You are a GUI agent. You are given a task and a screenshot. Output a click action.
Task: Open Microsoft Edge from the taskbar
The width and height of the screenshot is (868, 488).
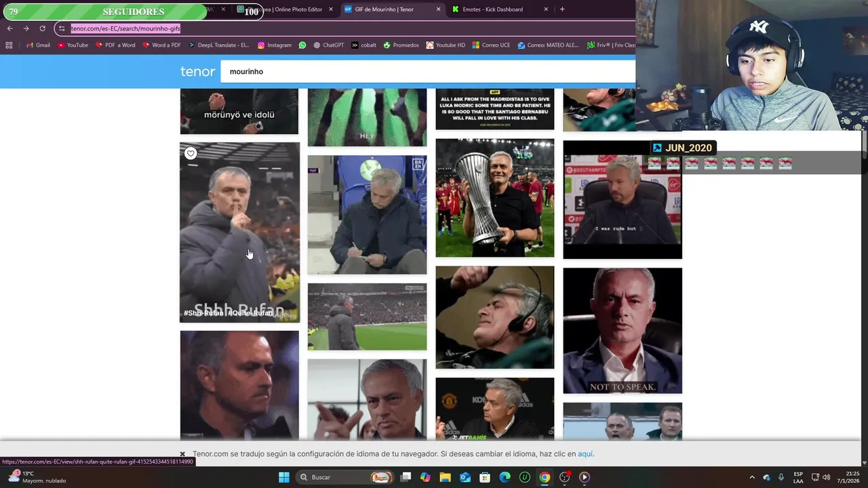coord(505,477)
